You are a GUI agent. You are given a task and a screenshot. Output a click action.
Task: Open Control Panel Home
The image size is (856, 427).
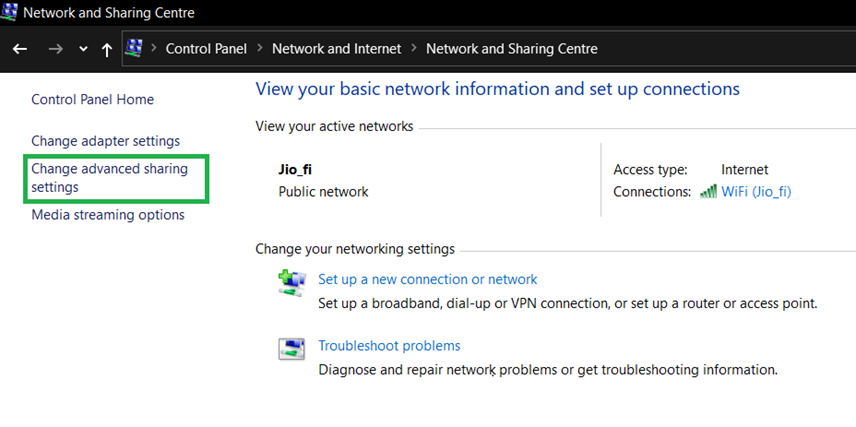92,99
